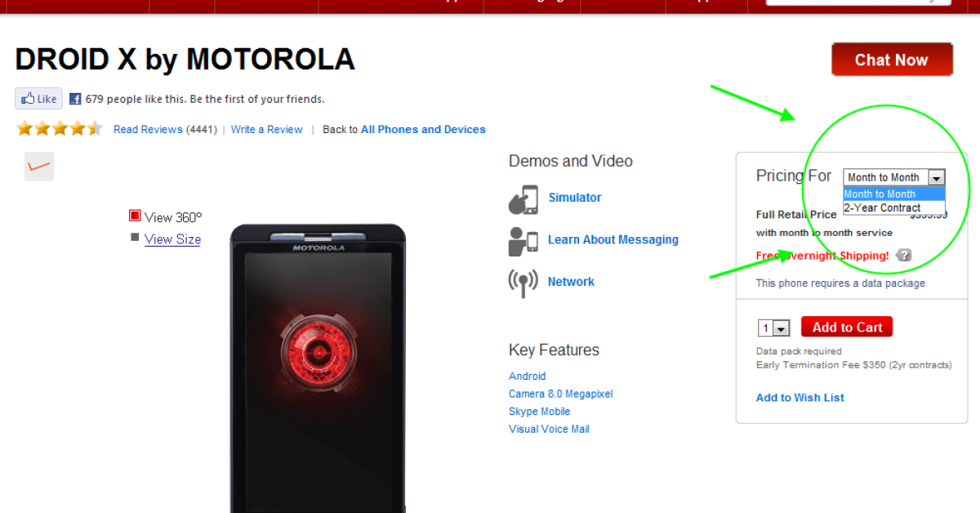Select the View 360° option
The height and width of the screenshot is (513, 980).
(165, 216)
